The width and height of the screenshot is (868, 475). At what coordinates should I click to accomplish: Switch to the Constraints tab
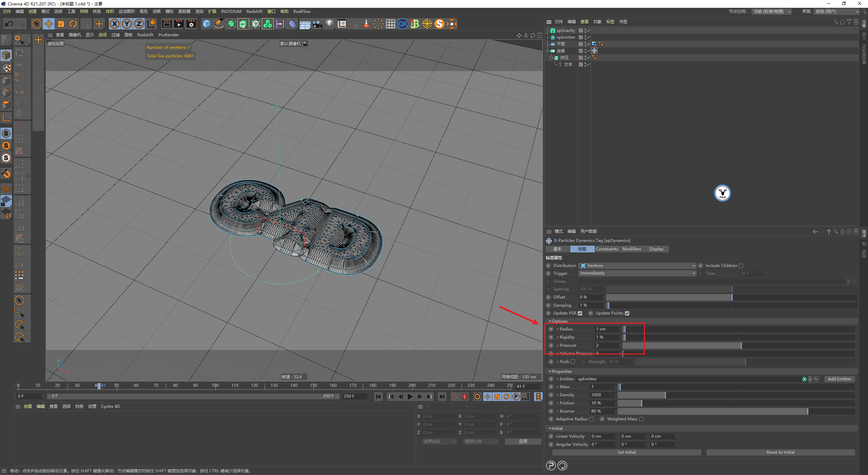(x=607, y=249)
